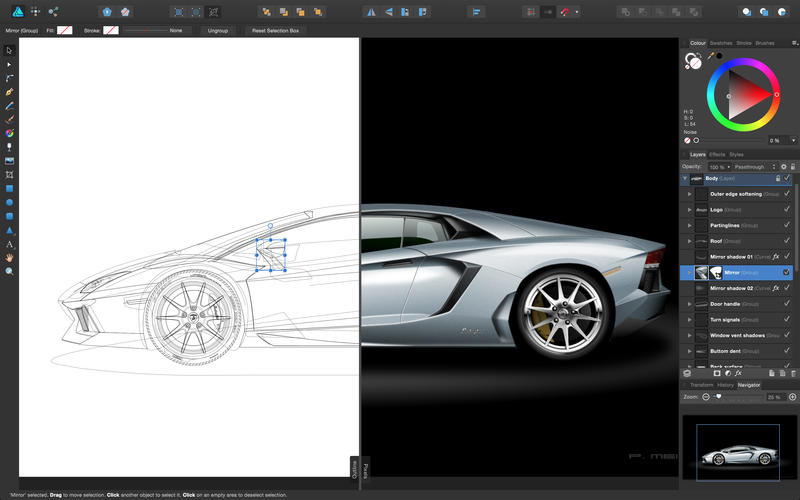Activate the Fill gradient tool

pos(9,133)
